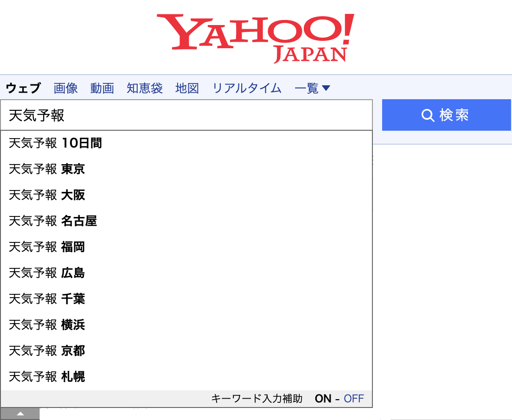Viewport: 512px width, 420px height.
Task: Expand the 一覧 dropdown menu
Action: coord(313,88)
